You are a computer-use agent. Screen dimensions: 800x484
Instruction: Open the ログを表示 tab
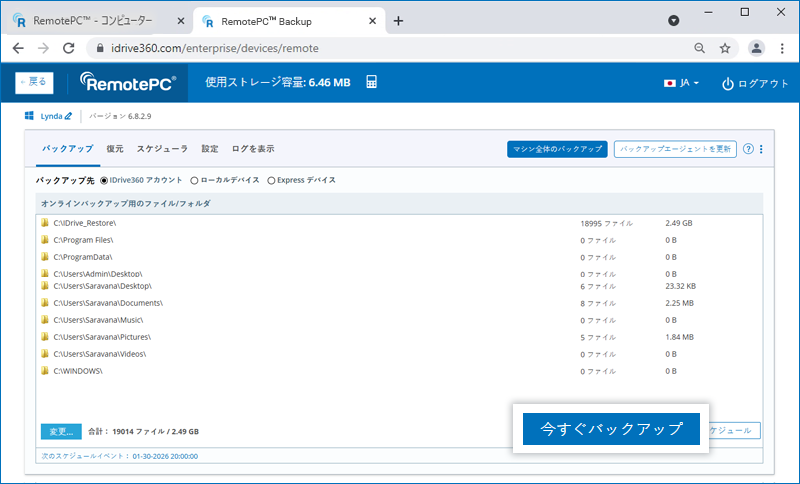point(253,149)
